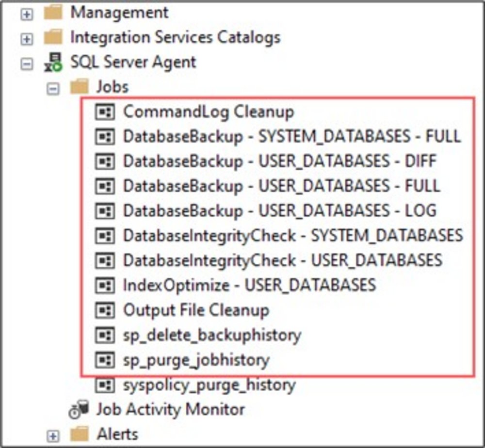
Task: Collapse the Jobs folder
Action: [x=53, y=88]
